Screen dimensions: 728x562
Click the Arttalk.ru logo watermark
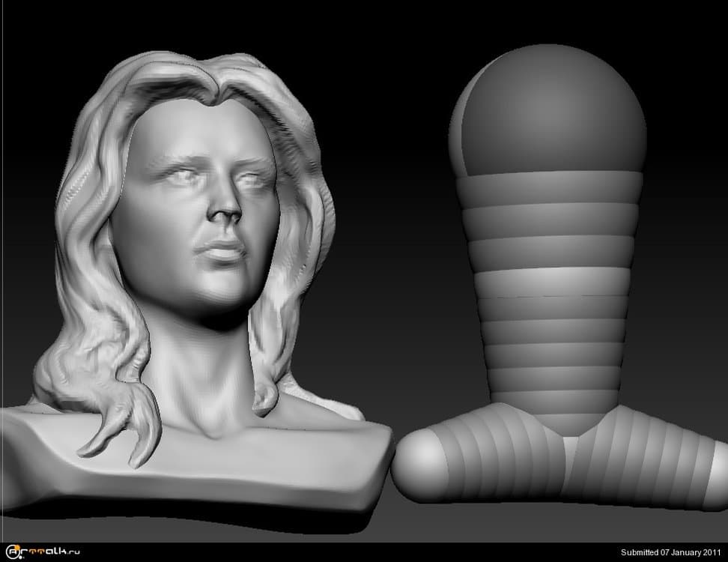(x=41, y=552)
